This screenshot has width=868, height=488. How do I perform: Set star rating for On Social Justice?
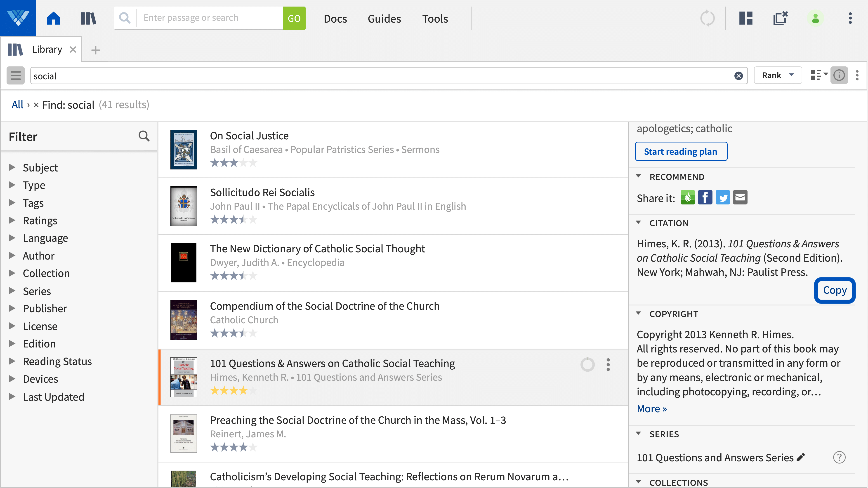coord(234,163)
